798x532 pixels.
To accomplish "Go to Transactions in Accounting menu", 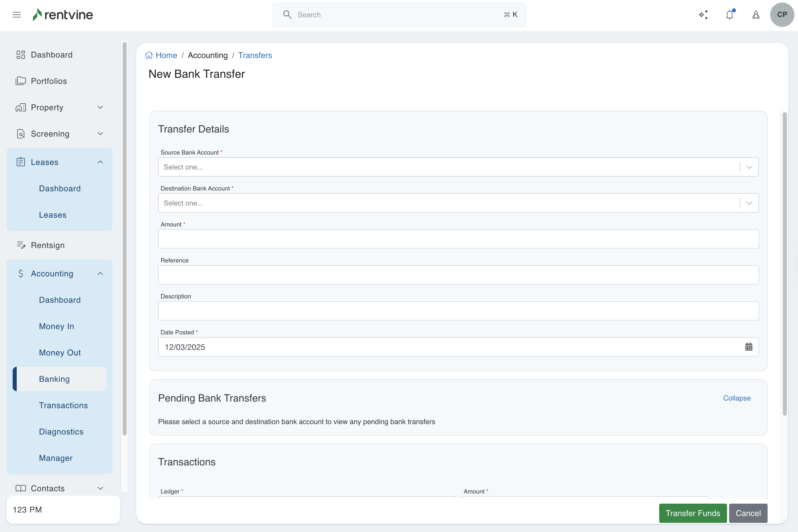I will [63, 405].
